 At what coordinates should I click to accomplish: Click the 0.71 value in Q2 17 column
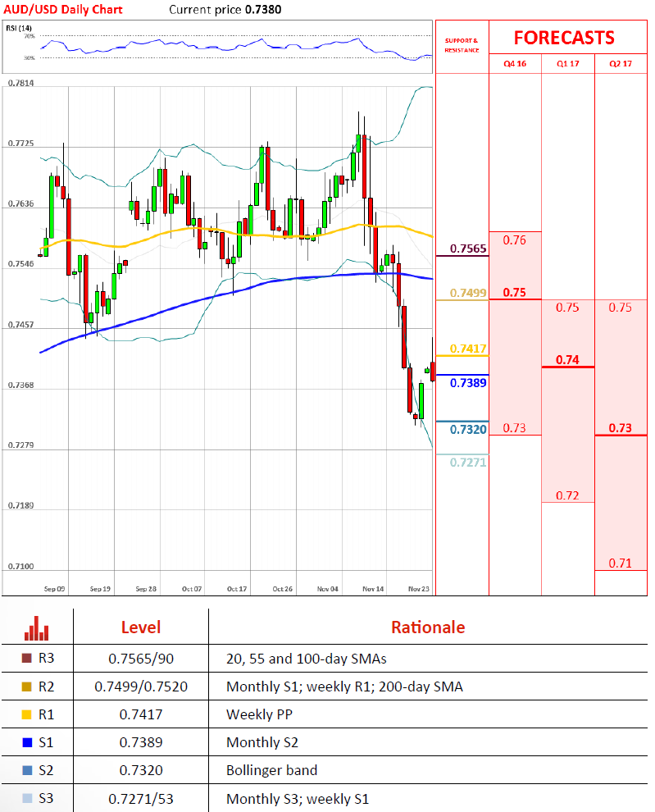[x=621, y=563]
